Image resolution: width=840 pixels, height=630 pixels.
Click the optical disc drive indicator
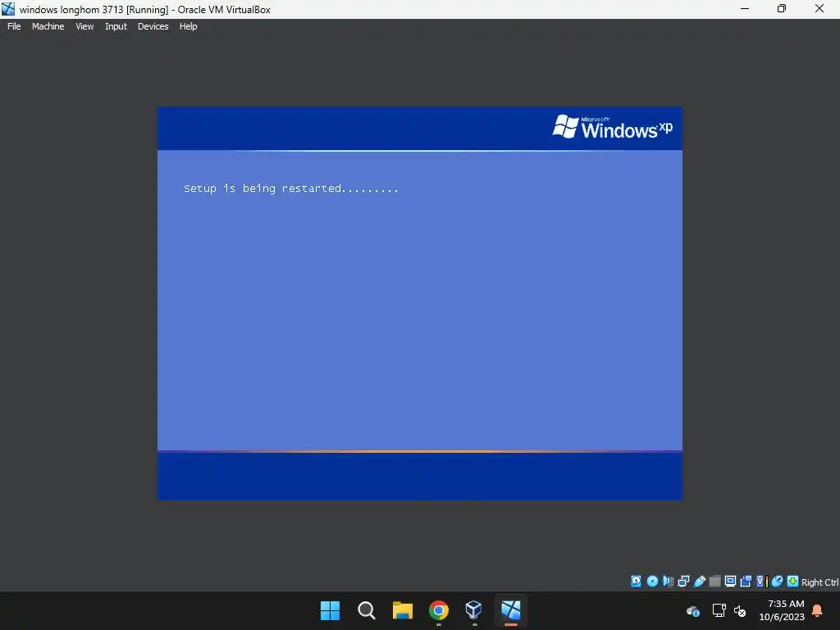(x=652, y=582)
